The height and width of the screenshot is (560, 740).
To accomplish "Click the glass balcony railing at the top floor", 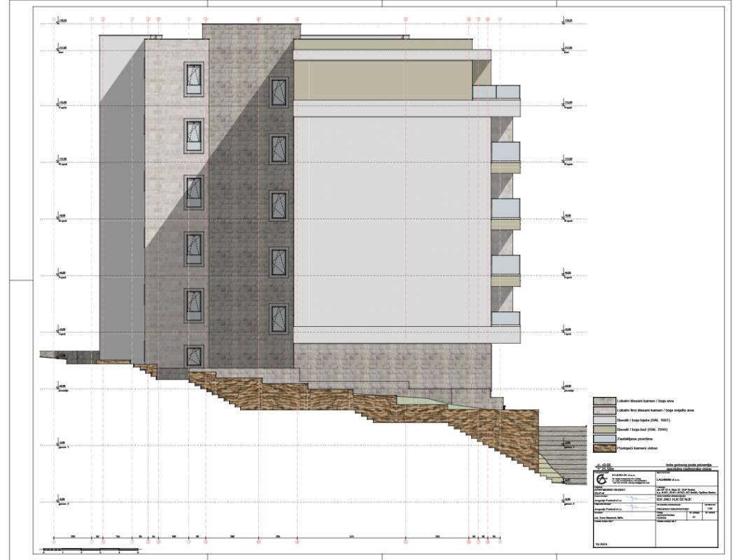I will pyautogui.click(x=496, y=92).
